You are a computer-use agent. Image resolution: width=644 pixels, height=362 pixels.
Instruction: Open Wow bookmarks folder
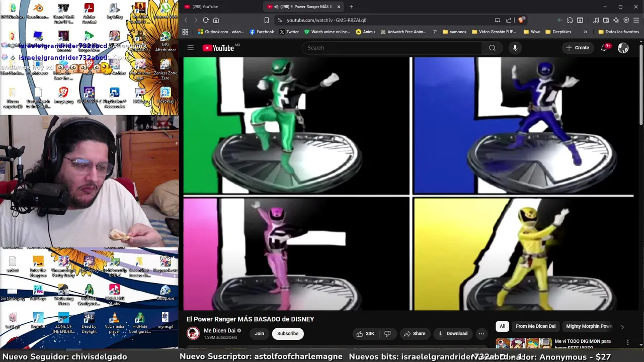coord(531,32)
